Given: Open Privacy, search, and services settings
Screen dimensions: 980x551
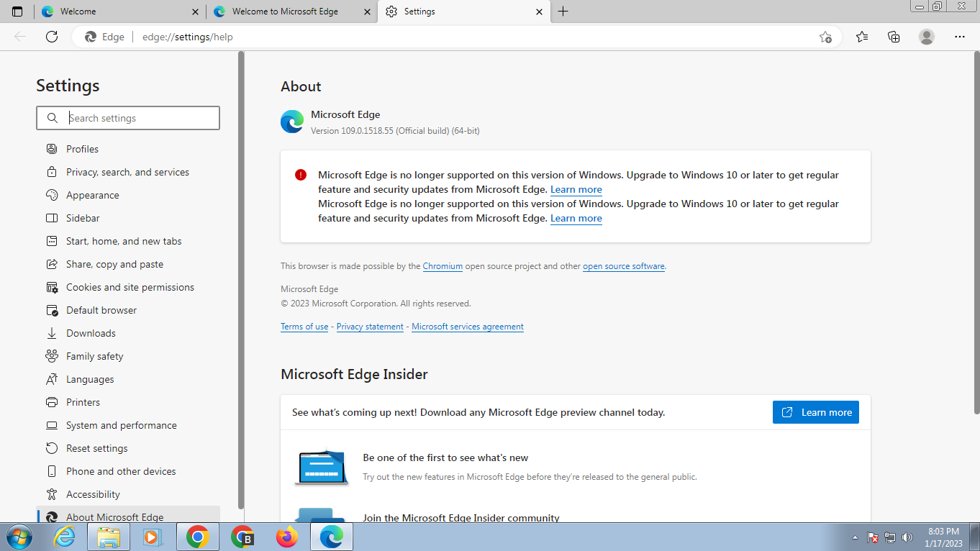Looking at the screenshot, I should pos(128,172).
